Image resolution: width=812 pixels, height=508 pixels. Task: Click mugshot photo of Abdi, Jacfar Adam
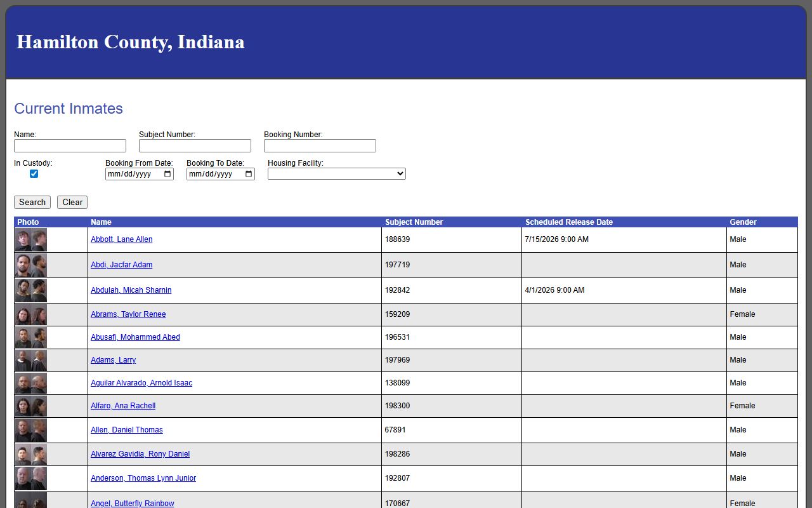point(31,265)
